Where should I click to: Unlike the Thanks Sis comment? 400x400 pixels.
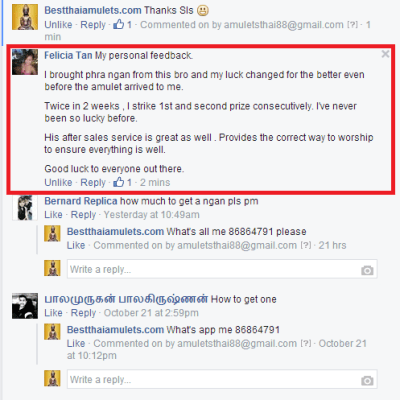tap(58, 25)
